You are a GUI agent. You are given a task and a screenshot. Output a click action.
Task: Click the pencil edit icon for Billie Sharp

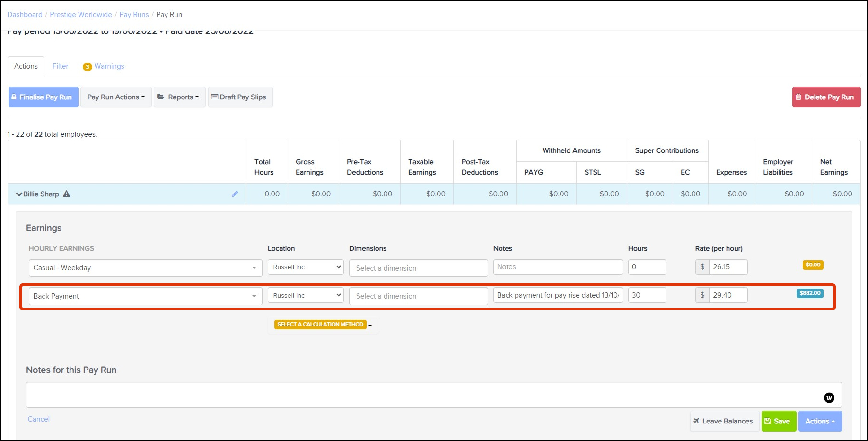point(235,194)
